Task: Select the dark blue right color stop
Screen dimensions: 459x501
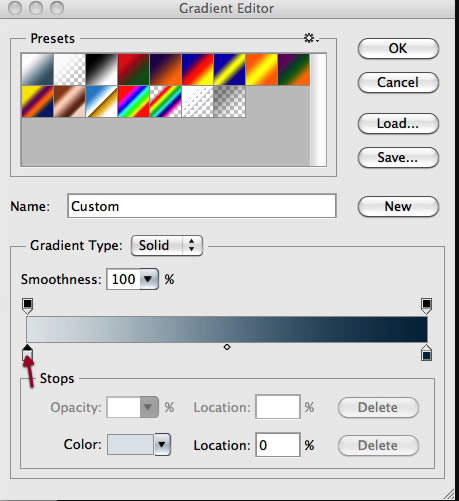Action: (426, 353)
